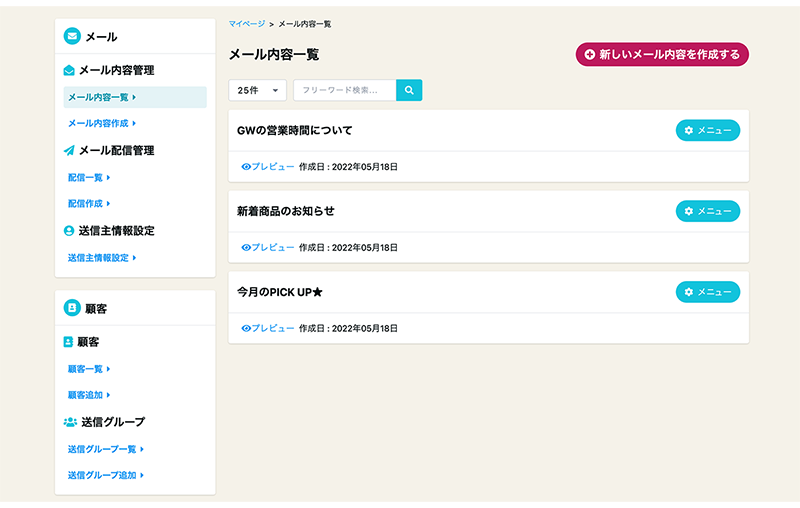Viewport: 800px width, 508px height.
Task: Click the paper plane icon by メール配信管理
Action: pyautogui.click(x=69, y=151)
